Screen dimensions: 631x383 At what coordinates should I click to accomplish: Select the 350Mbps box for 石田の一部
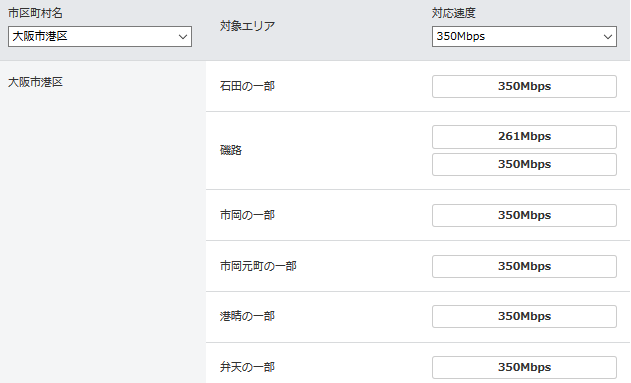(x=524, y=86)
